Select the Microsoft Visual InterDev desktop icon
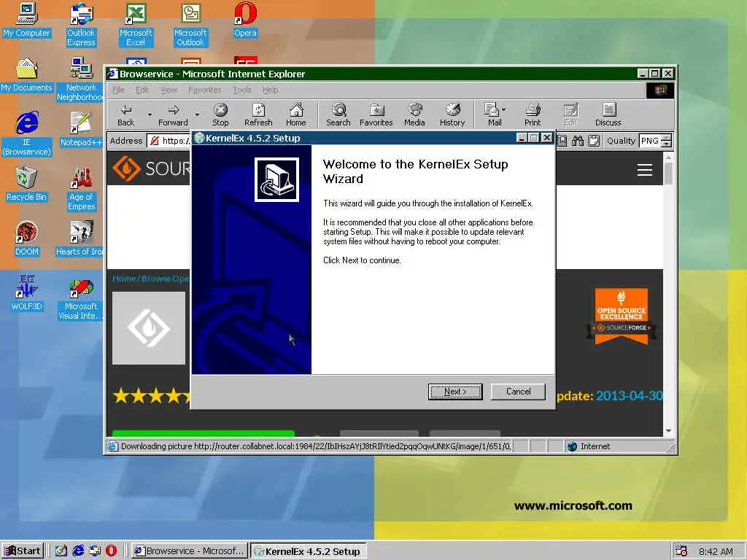 click(81, 298)
